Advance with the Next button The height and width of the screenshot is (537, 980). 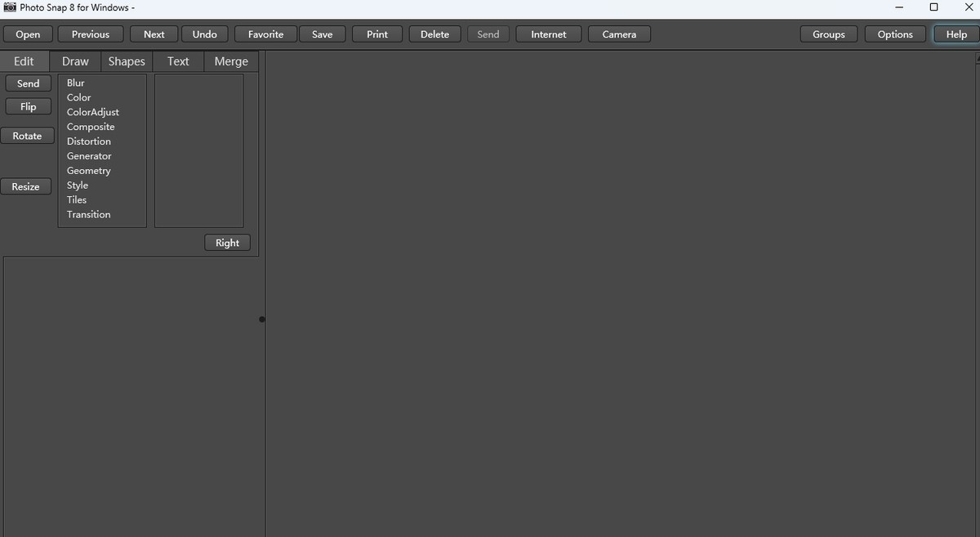(154, 34)
